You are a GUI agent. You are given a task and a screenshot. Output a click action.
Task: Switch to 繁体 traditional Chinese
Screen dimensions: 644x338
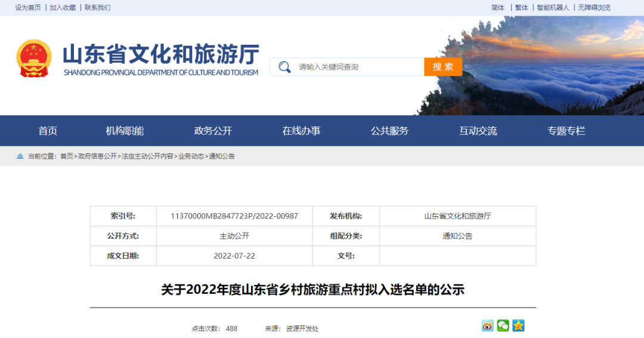[x=522, y=7]
